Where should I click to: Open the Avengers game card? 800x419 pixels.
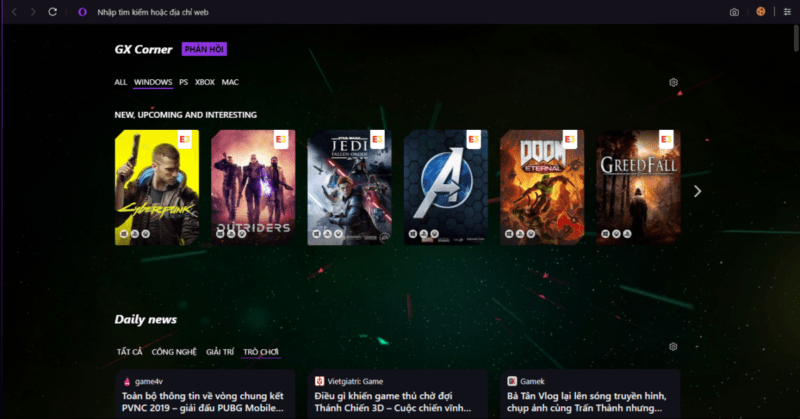pos(446,187)
